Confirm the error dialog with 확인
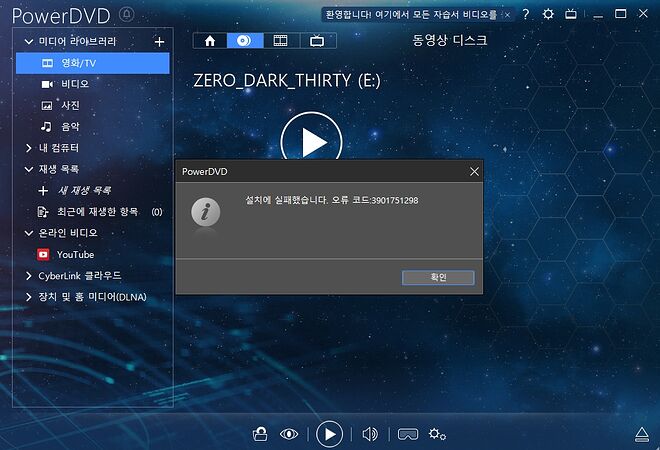 point(438,277)
